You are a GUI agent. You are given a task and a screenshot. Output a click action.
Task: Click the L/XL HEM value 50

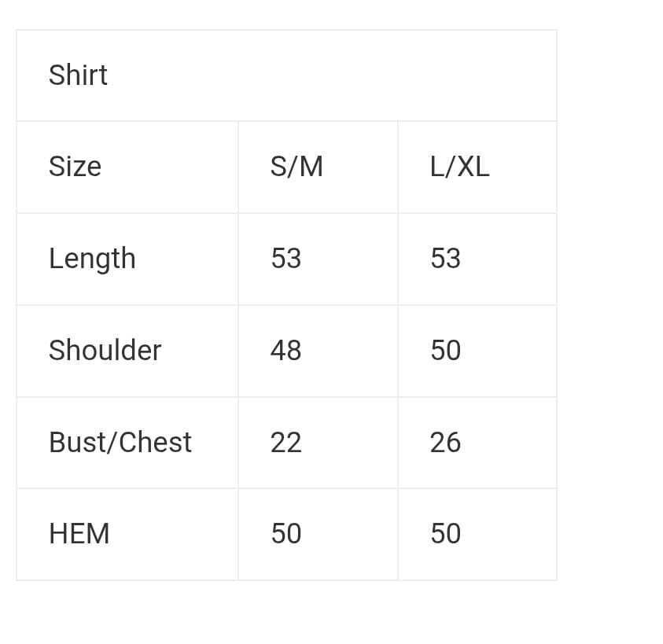click(x=445, y=533)
